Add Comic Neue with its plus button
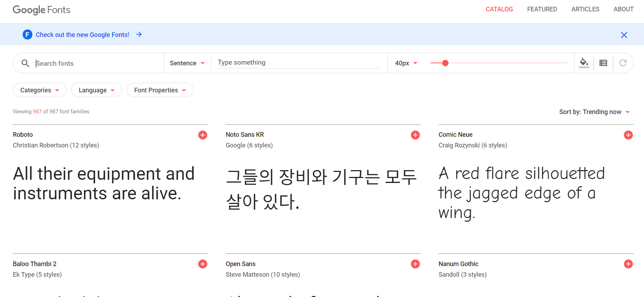The height and width of the screenshot is (297, 644). point(628,135)
